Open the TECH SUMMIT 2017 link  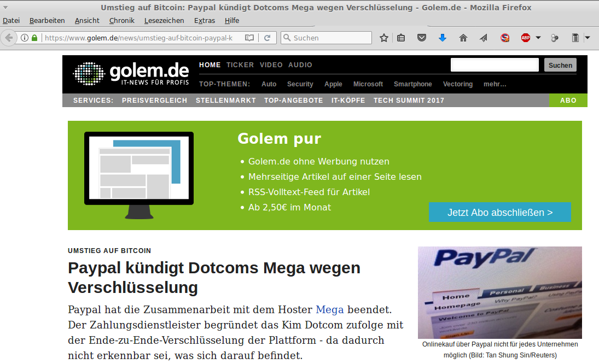(x=409, y=101)
